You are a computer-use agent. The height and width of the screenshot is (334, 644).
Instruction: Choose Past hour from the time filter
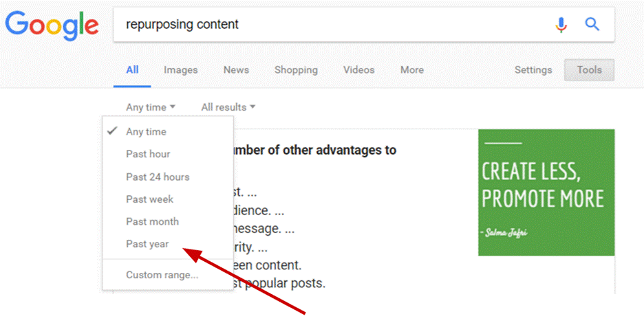pos(148,154)
